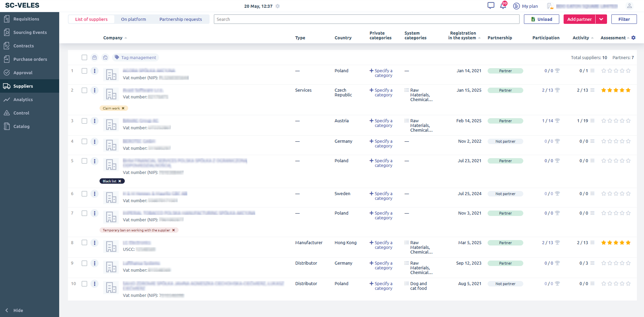Click the gear icon next to date

click(x=277, y=6)
